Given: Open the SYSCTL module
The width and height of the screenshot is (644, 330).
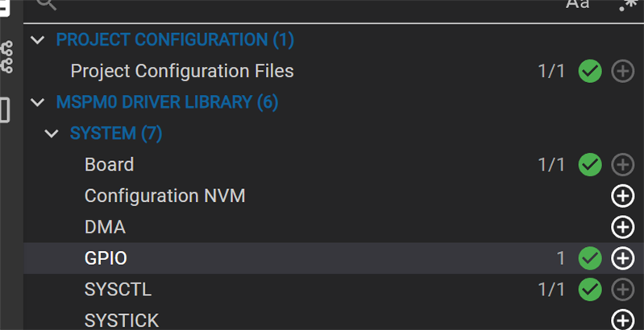Looking at the screenshot, I should (x=118, y=289).
